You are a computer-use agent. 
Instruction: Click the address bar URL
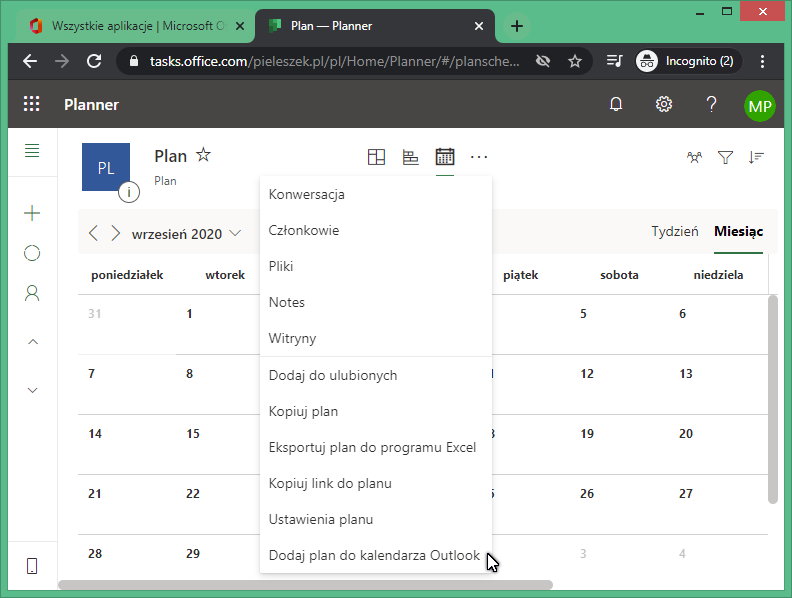click(x=334, y=61)
